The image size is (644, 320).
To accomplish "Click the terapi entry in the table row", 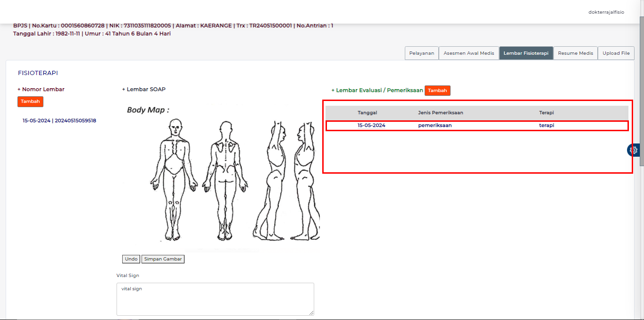I will click(546, 126).
